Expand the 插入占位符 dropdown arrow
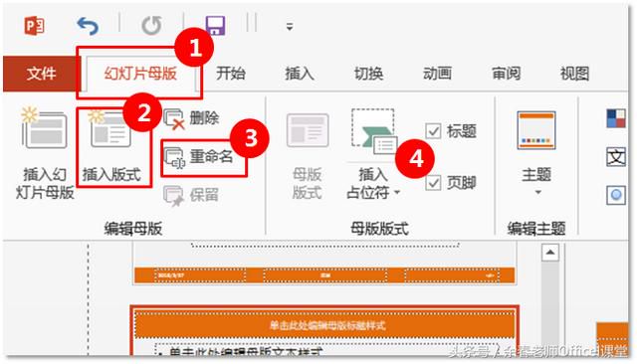Image resolution: width=637 pixels, height=364 pixels. [397, 192]
